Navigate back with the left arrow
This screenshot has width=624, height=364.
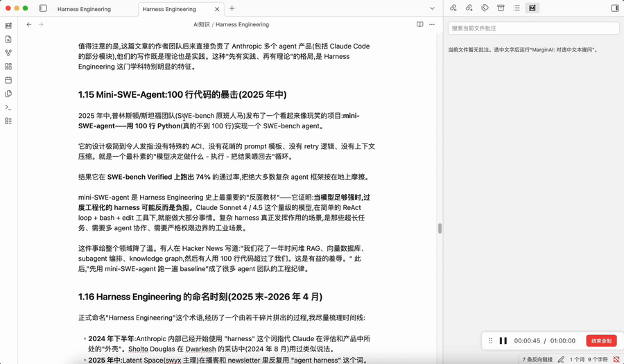point(29,25)
